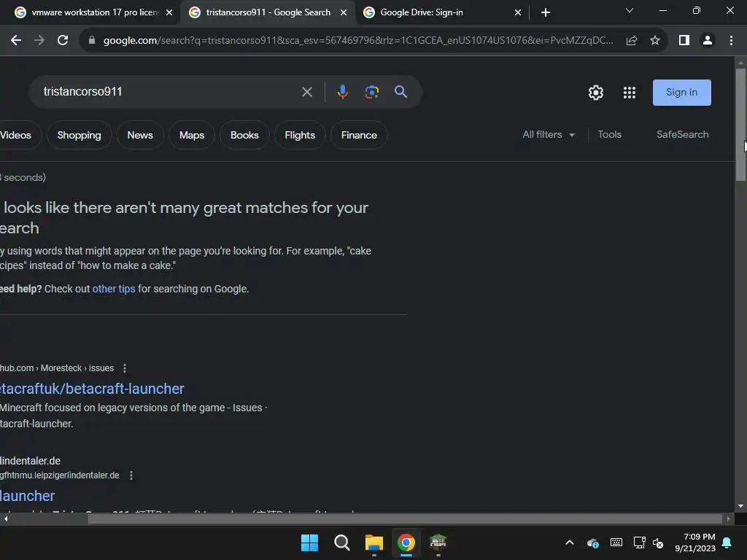Open the tab search chevron
The image size is (747, 560).
(x=630, y=10)
